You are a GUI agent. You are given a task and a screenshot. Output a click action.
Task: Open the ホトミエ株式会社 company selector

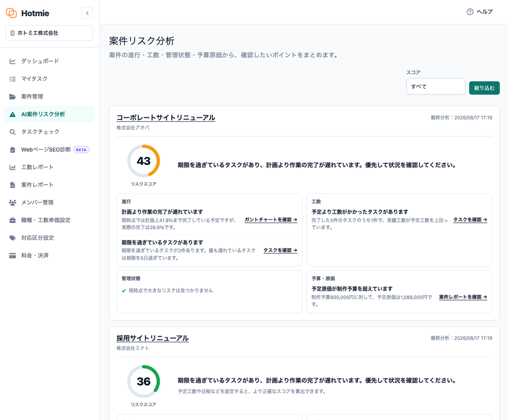pos(49,33)
